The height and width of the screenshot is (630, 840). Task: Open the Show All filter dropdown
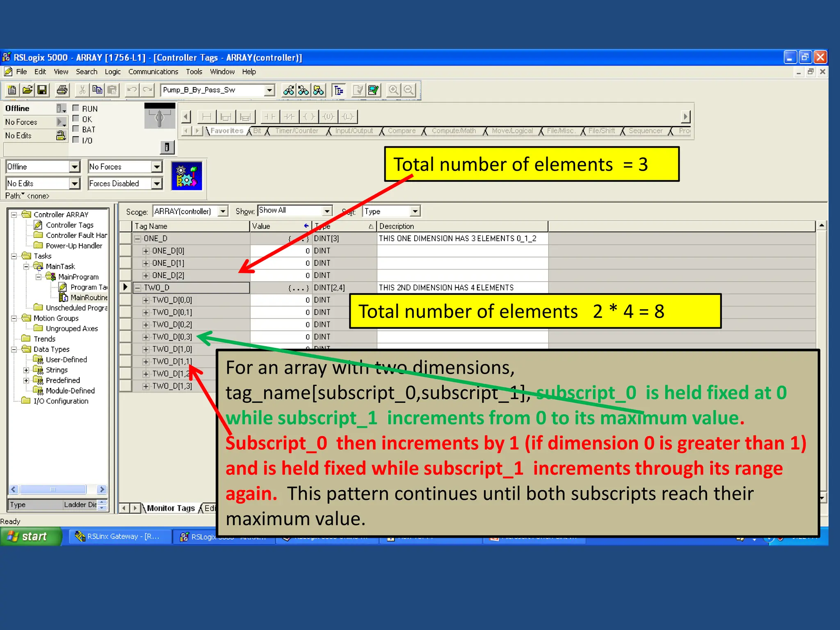pyautogui.click(x=327, y=211)
